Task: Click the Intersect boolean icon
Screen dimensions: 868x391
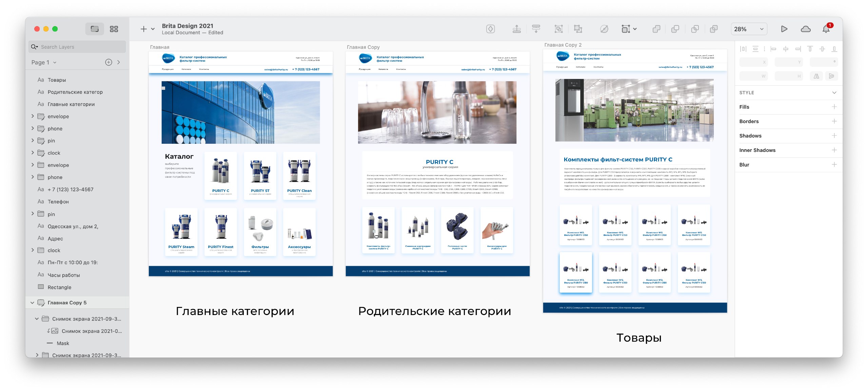Action: [x=695, y=29]
